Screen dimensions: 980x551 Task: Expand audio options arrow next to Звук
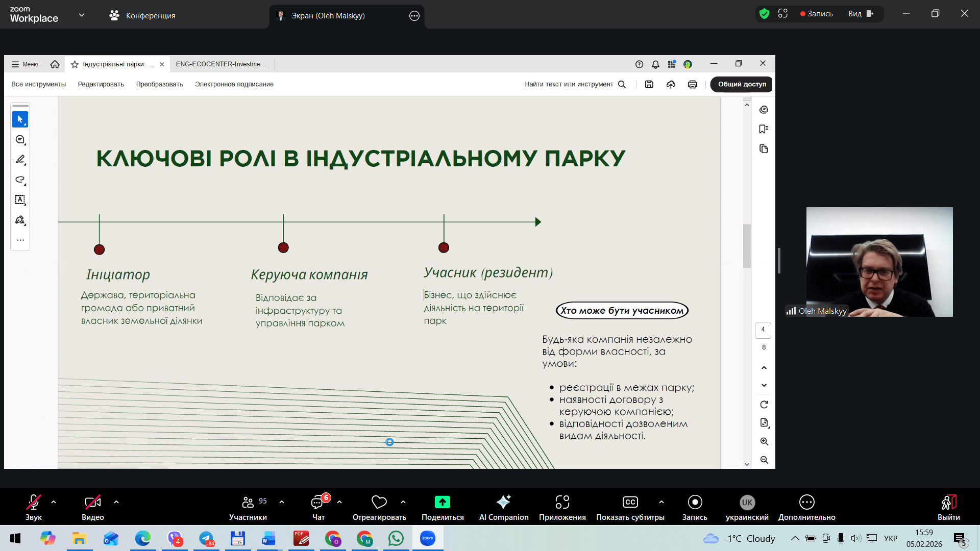coord(54,502)
